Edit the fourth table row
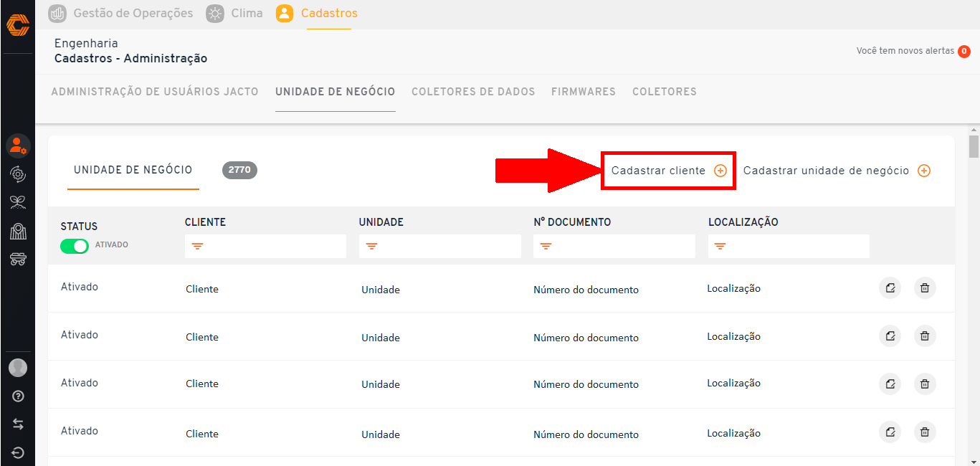 coord(890,432)
